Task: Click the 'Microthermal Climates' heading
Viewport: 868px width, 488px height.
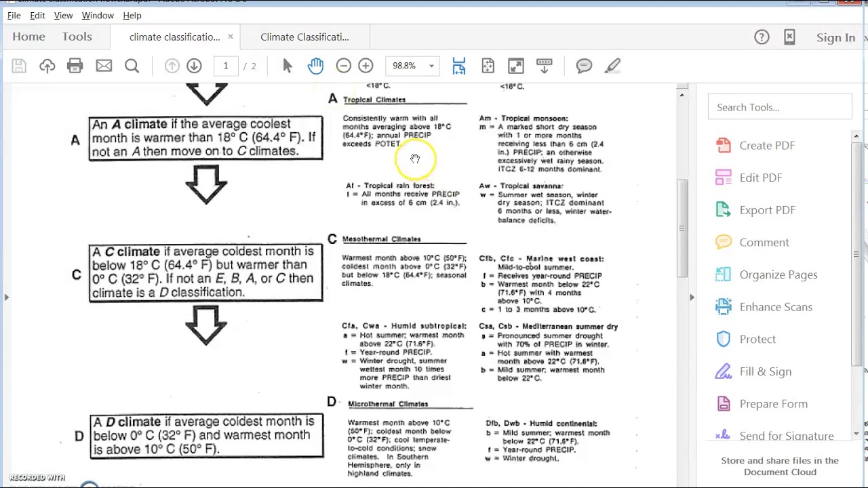Action: 388,404
